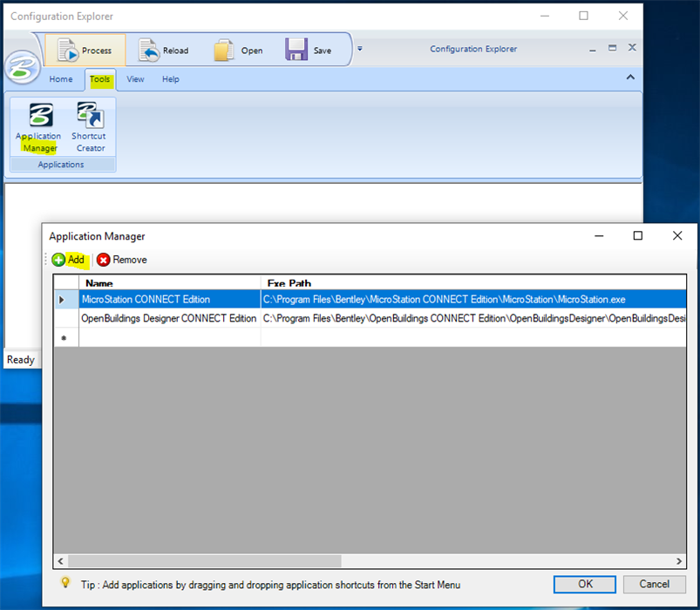Close the inner Configuration Explorer document window
Image resolution: width=700 pixels, height=610 pixels.
(x=632, y=47)
